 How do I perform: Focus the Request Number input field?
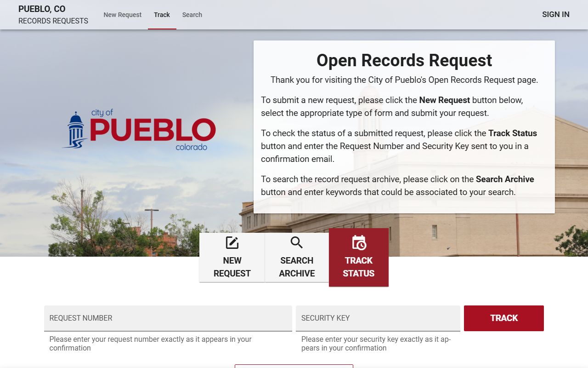pyautogui.click(x=168, y=318)
